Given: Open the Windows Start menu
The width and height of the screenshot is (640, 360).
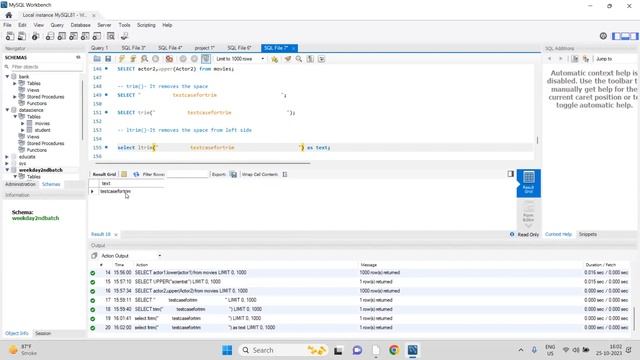Looking at the screenshot, I should pos(227,350).
